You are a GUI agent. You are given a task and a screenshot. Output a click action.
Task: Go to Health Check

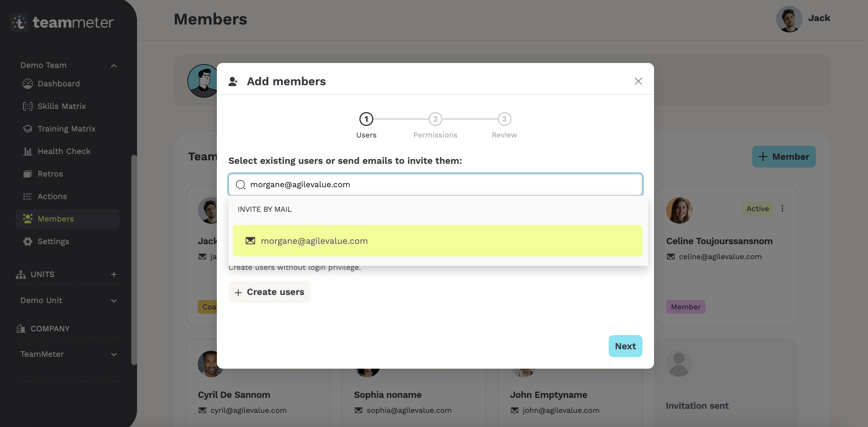[x=64, y=151]
